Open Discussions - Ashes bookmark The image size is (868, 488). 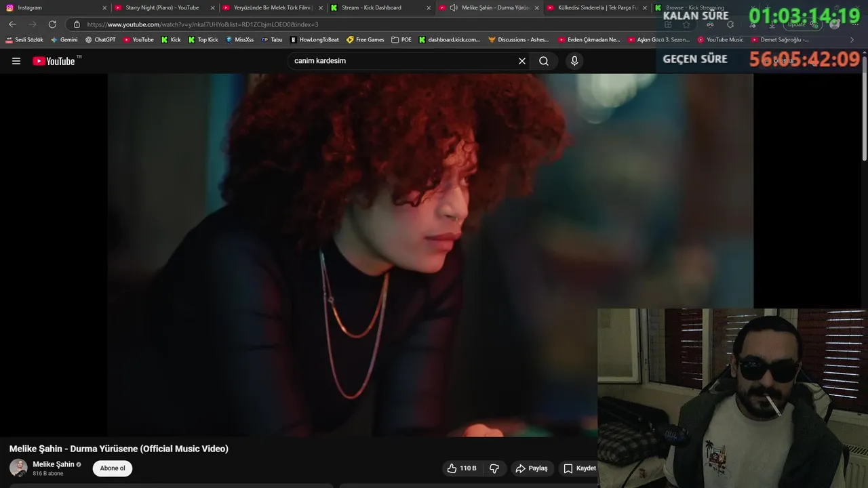pos(519,40)
